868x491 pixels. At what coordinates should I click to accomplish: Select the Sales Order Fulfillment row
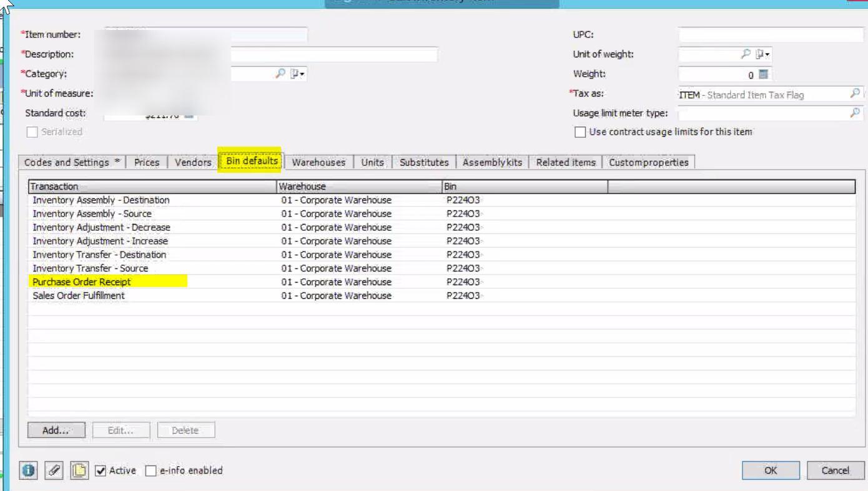pos(441,296)
